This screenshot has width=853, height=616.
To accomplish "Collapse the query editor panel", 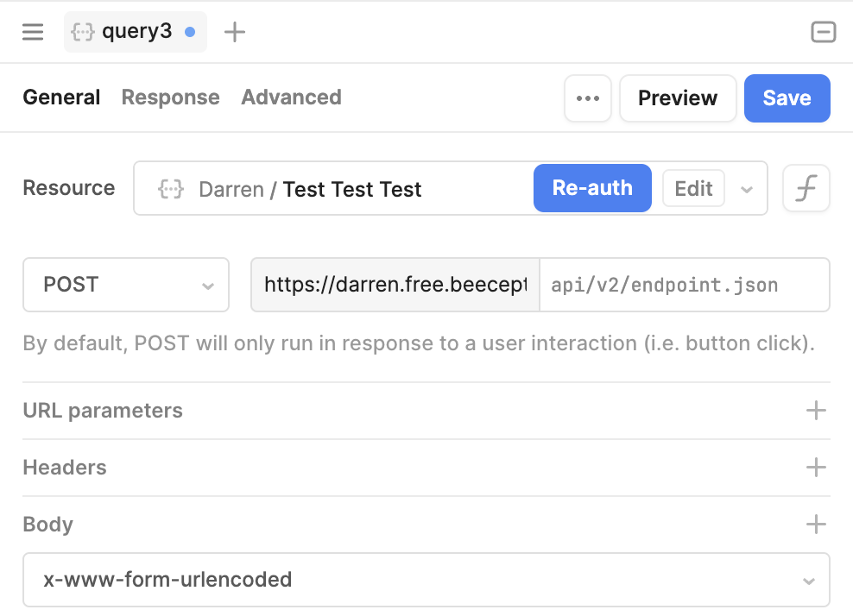I will click(x=823, y=33).
